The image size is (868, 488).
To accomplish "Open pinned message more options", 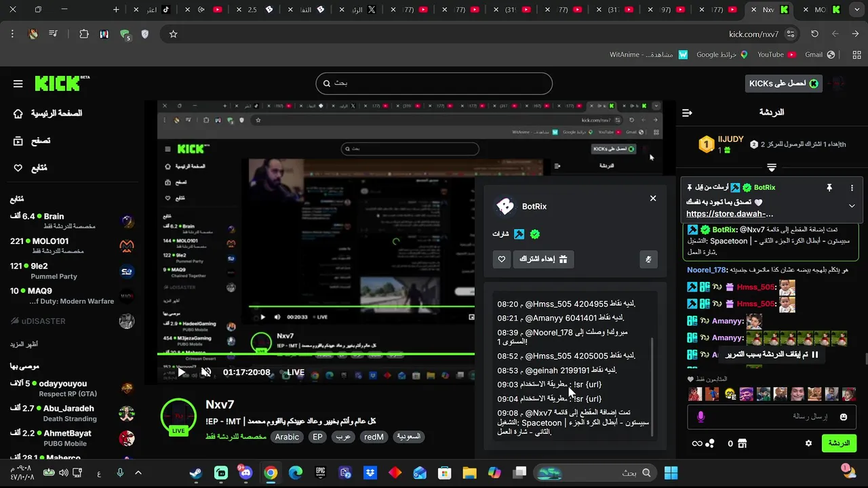I will pyautogui.click(x=852, y=188).
